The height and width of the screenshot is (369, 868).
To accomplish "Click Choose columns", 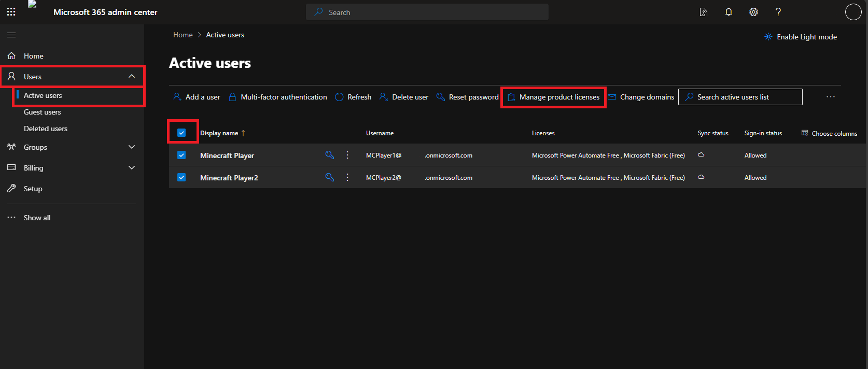I will [830, 133].
